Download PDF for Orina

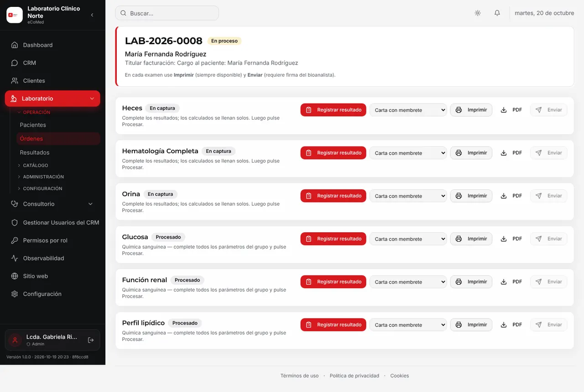pos(511,196)
